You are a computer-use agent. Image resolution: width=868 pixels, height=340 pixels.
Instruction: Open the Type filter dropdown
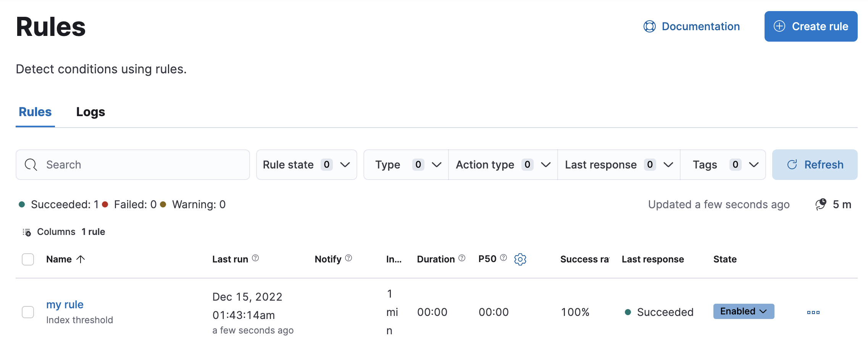click(407, 165)
